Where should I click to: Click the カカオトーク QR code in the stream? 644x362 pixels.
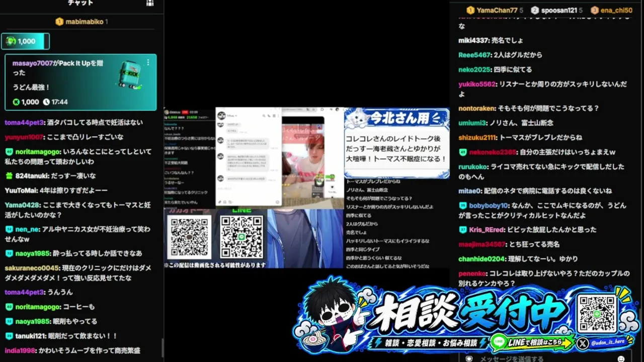coord(189,237)
